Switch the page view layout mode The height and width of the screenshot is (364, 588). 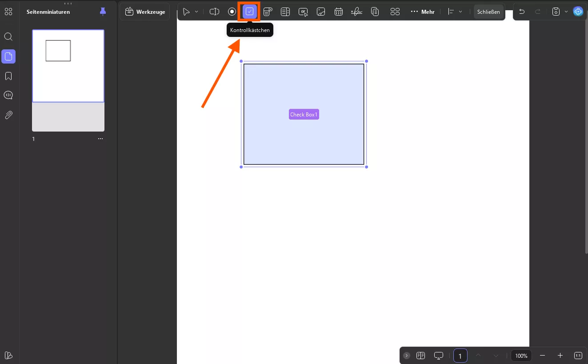click(x=420, y=356)
